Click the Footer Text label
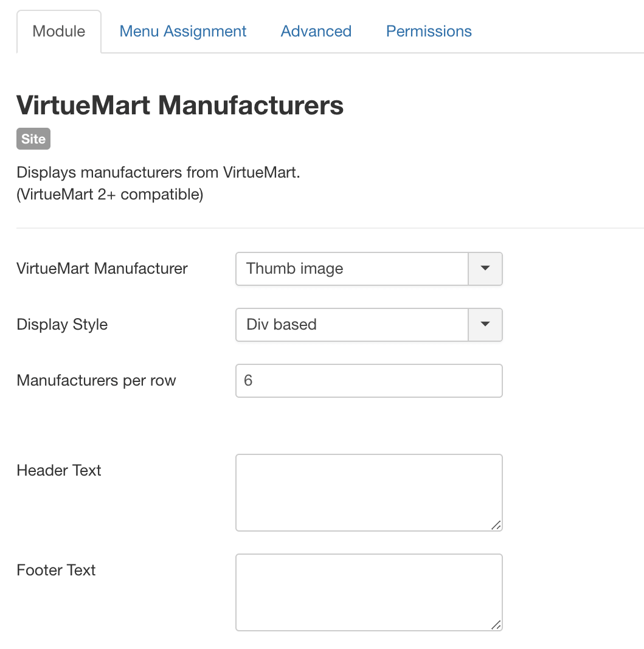 [x=56, y=570]
